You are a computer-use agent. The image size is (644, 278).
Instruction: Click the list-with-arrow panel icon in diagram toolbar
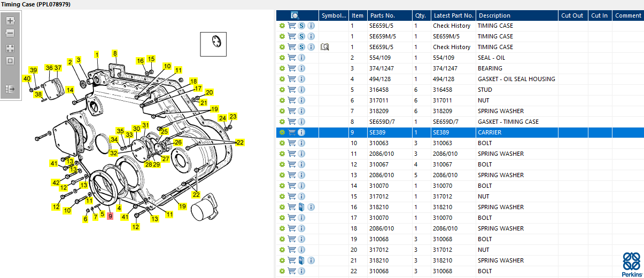click(x=10, y=89)
